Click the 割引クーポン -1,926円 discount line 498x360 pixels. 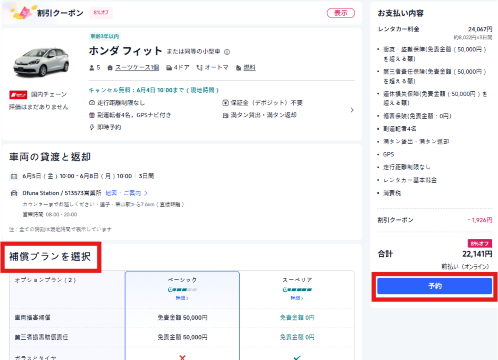coord(435,220)
